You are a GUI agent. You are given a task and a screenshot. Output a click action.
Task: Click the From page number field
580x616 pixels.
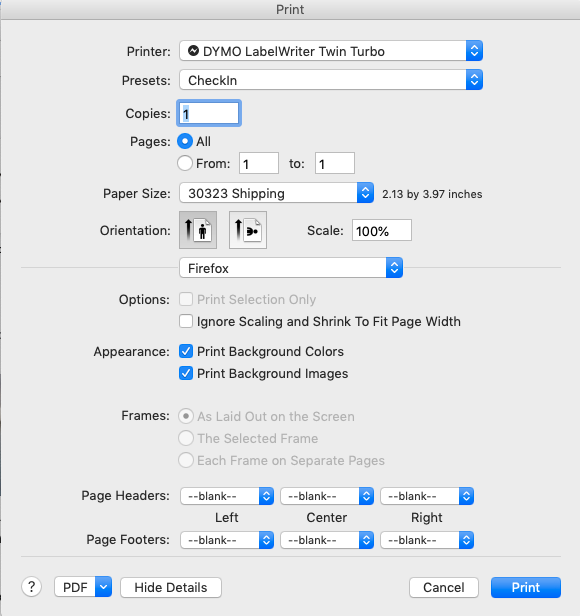click(259, 163)
